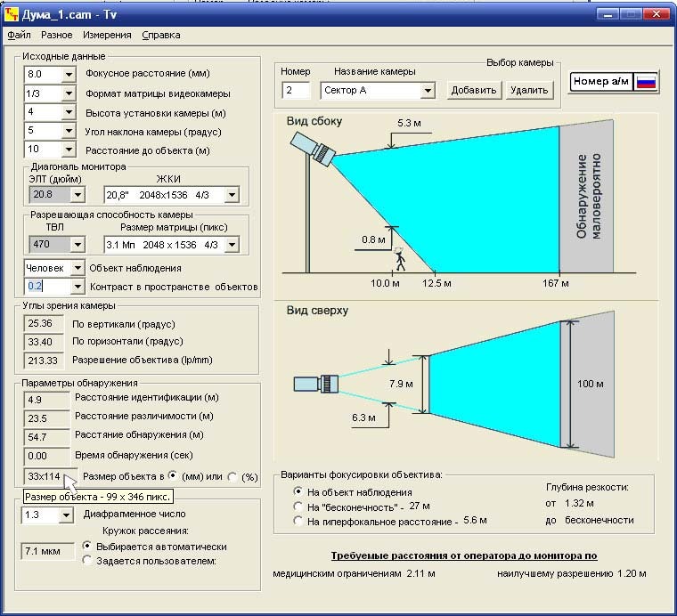Select focus На объект наблюдения radio
The width and height of the screenshot is (677, 616).
298,491
